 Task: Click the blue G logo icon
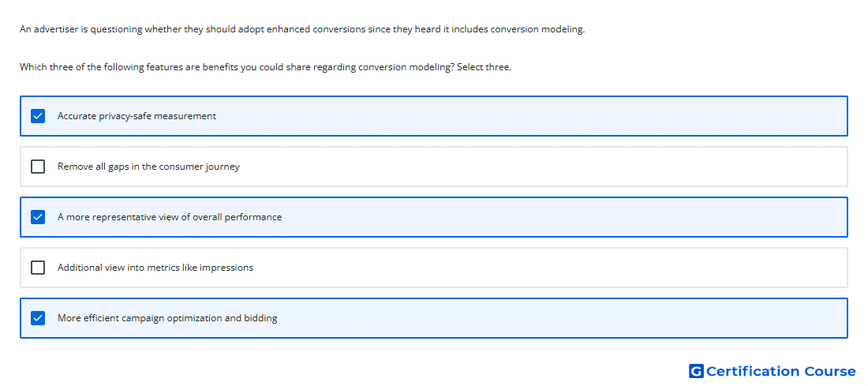click(x=697, y=371)
